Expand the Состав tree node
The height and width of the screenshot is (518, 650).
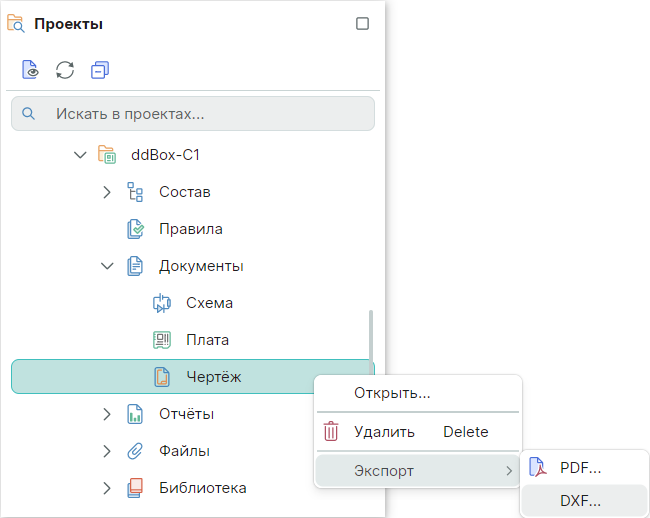107,192
